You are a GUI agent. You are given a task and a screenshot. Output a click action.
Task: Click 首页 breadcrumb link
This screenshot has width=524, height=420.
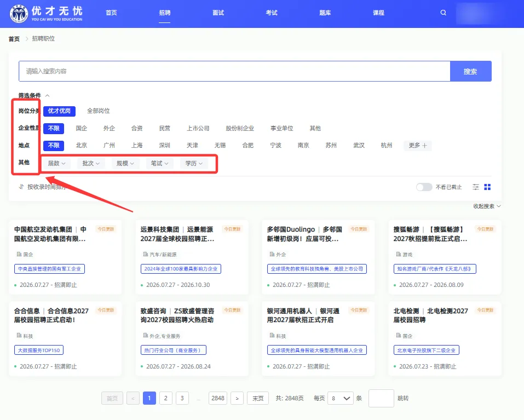pyautogui.click(x=14, y=39)
